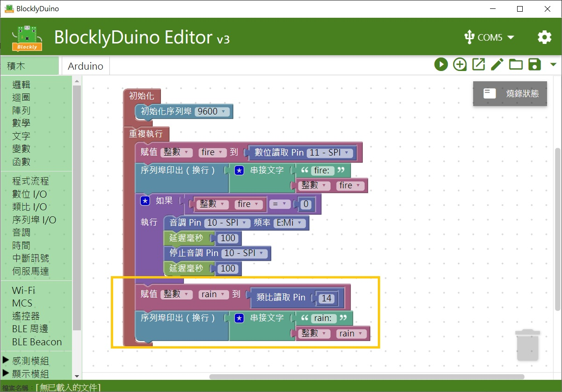Open the = comparison operator dropdown
The image size is (562, 392).
[x=279, y=204]
